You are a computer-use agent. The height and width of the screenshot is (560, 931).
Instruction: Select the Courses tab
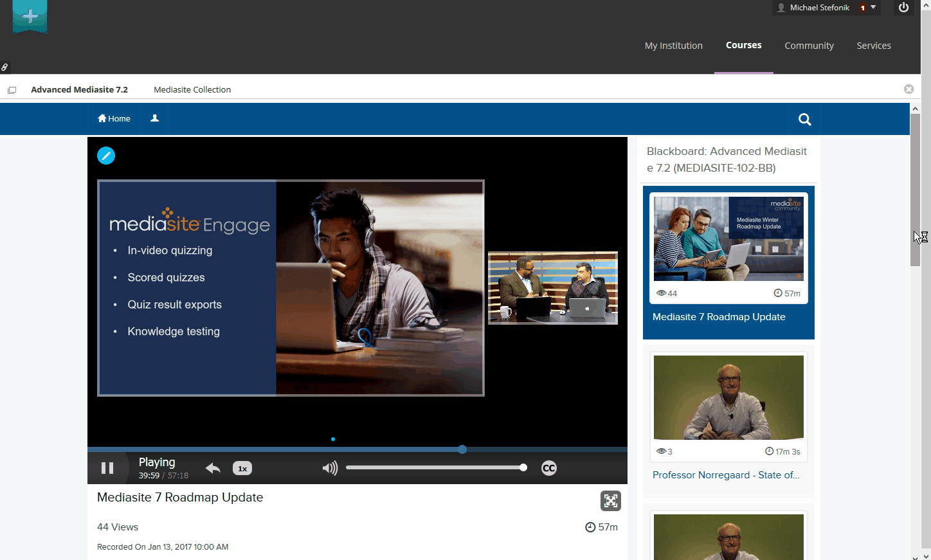(744, 45)
